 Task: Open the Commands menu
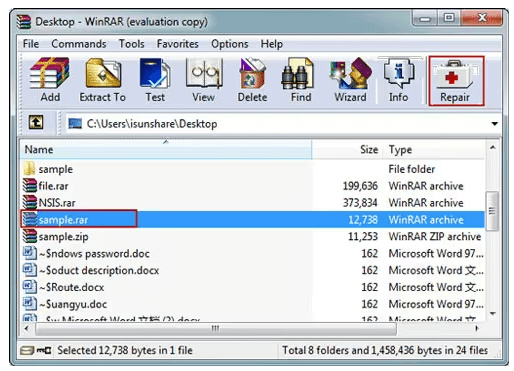click(x=79, y=44)
